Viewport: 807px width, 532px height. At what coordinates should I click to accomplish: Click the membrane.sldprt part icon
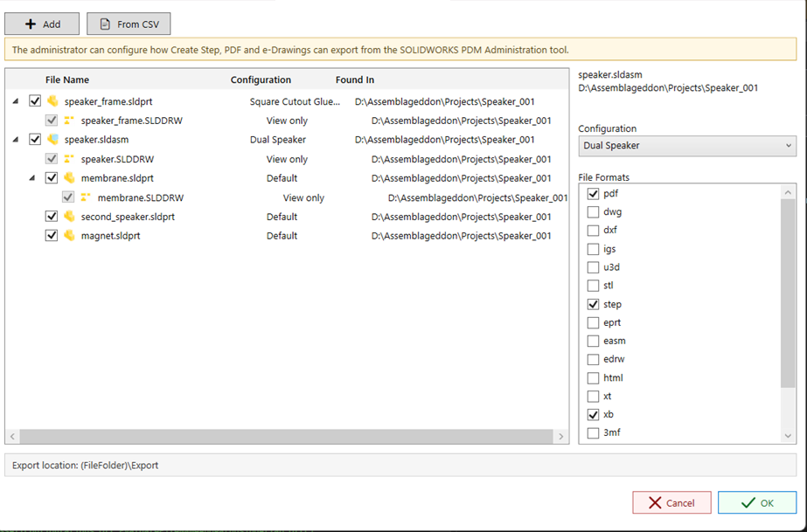(x=69, y=178)
